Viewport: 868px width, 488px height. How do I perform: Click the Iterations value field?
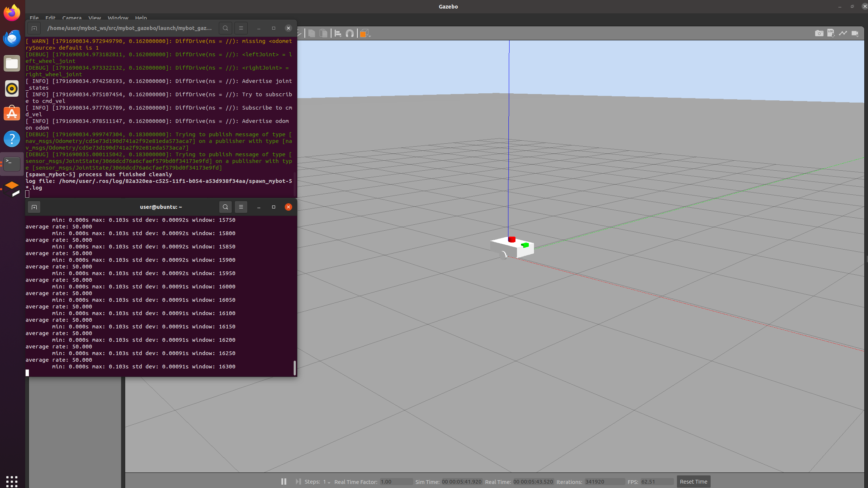(x=604, y=482)
